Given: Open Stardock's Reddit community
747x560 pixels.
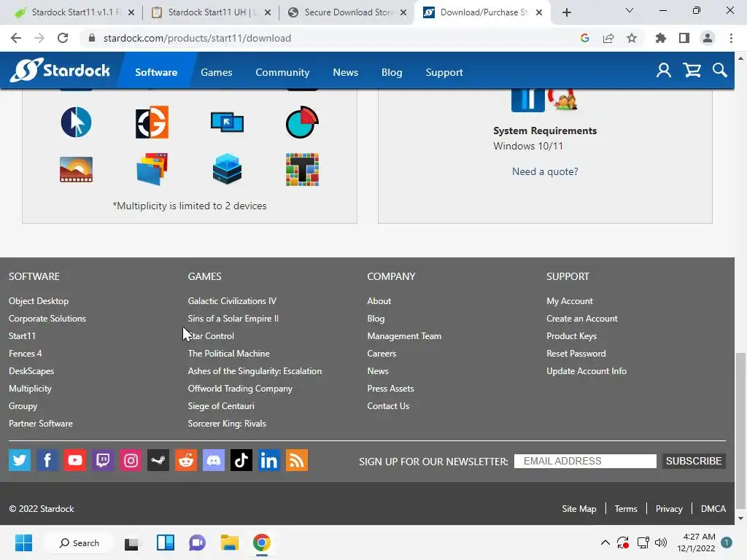Looking at the screenshot, I should click(x=186, y=460).
